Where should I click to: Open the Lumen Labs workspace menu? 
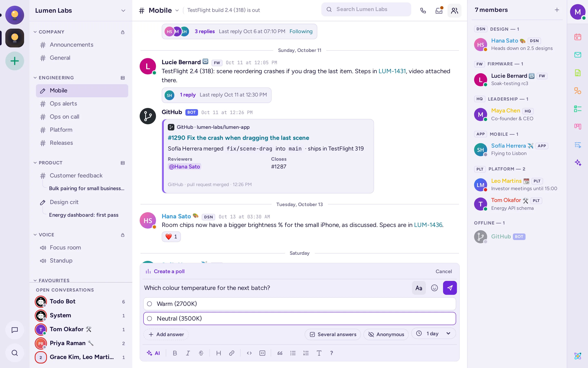coord(80,10)
